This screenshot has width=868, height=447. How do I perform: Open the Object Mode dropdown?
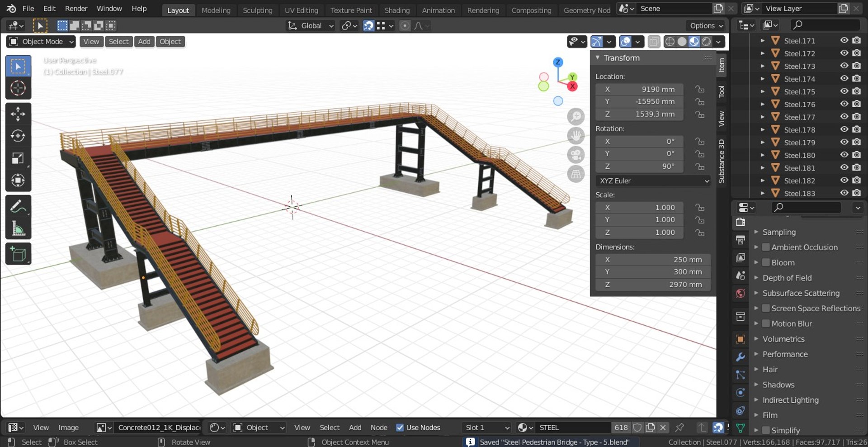(41, 42)
